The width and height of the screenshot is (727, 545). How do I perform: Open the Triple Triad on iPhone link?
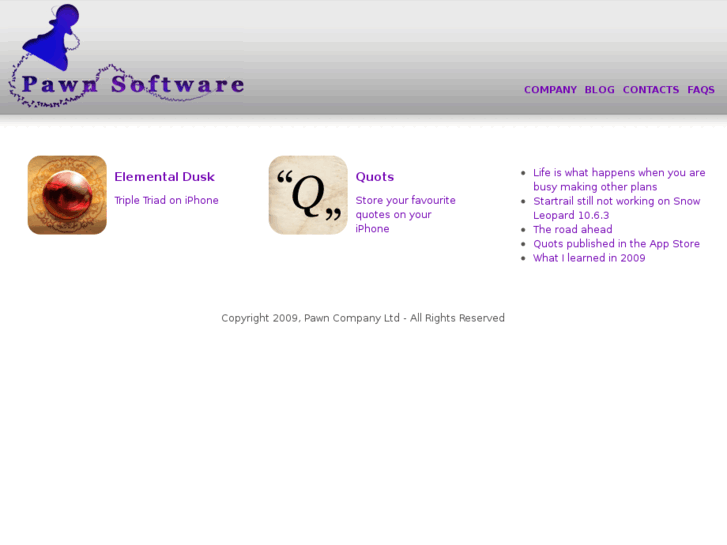(x=166, y=200)
